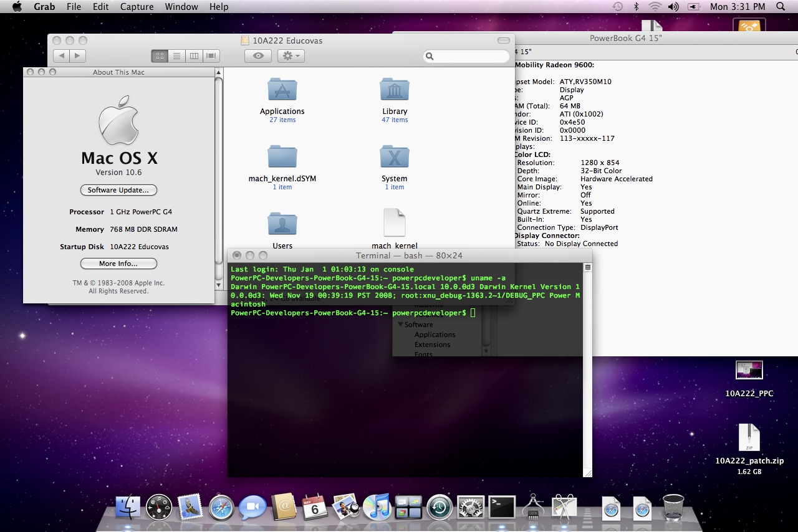Switch Finder to list view
The image size is (798, 532).
click(177, 56)
